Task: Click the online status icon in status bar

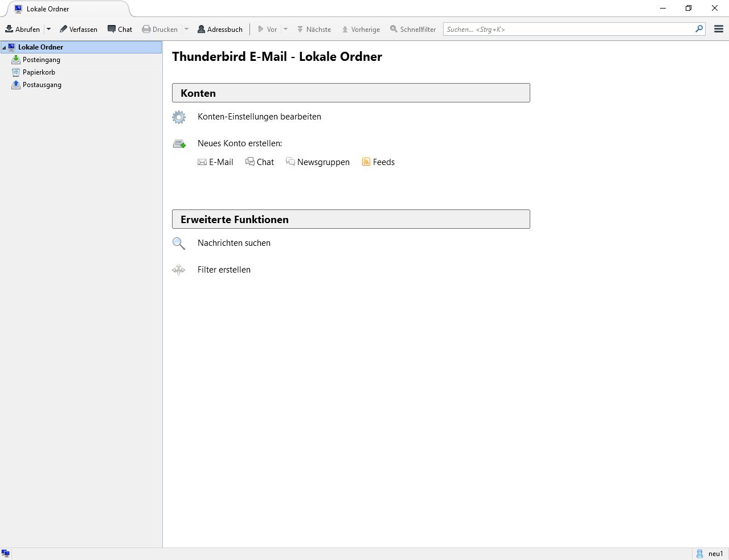Action: click(x=6, y=553)
